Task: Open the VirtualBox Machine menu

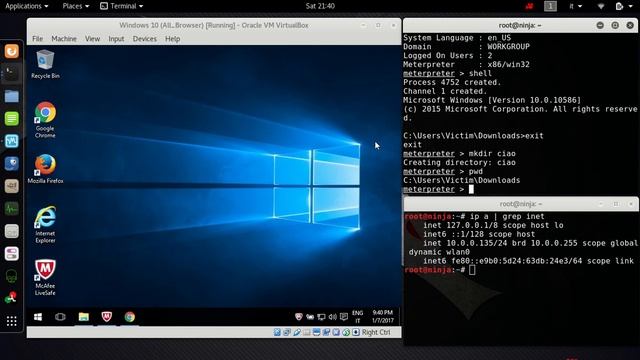Action: coord(64,39)
